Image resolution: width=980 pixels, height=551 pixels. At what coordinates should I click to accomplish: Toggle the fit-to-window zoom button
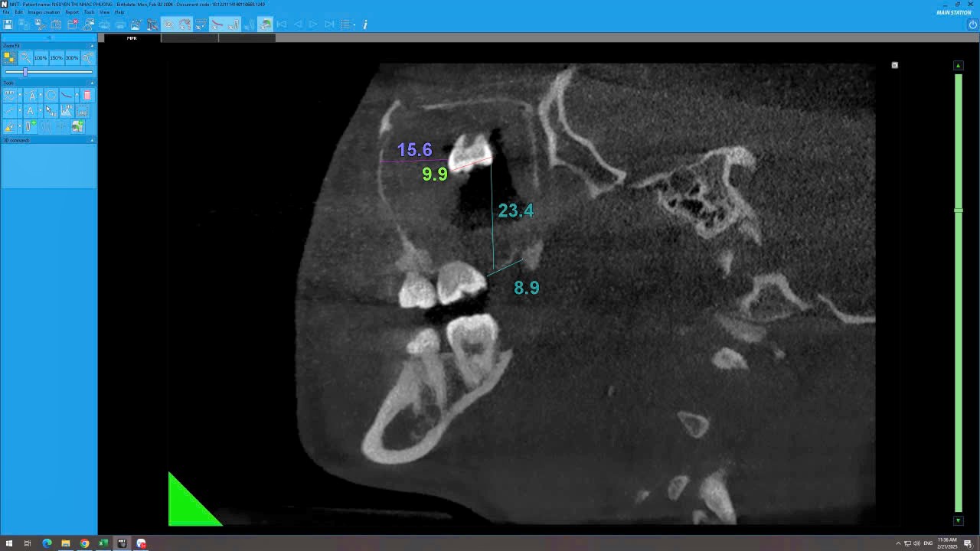pyautogui.click(x=9, y=58)
